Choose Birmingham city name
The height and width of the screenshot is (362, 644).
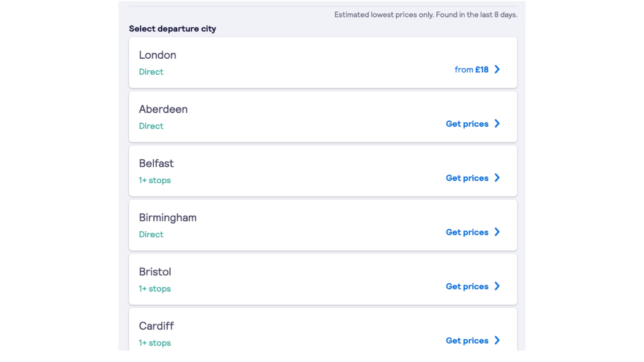pos(168,218)
